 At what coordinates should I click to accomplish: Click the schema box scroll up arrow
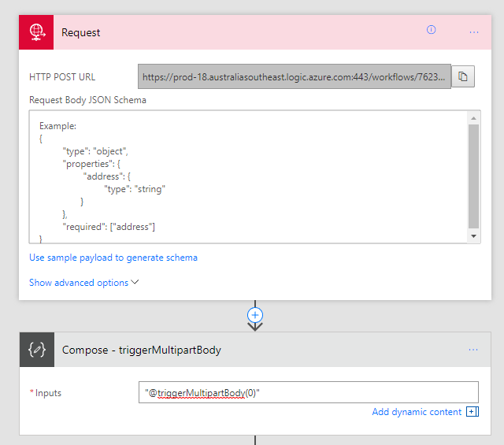pos(473,118)
